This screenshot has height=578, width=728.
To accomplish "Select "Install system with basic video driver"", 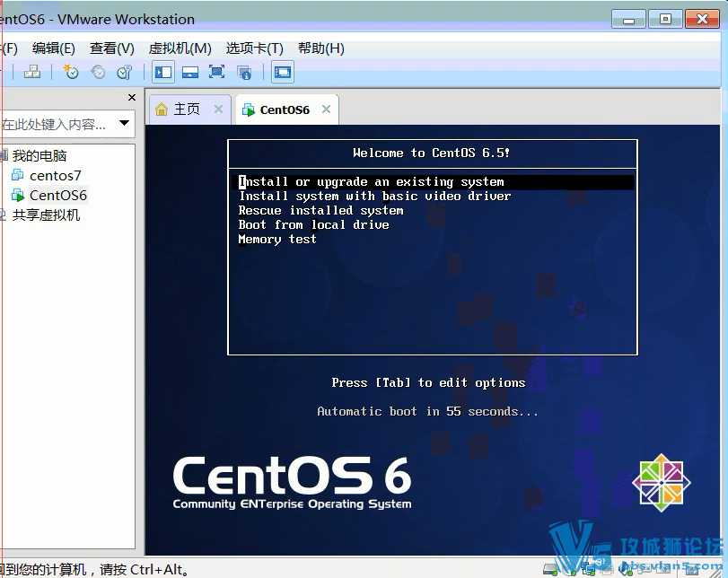I will coord(374,197).
